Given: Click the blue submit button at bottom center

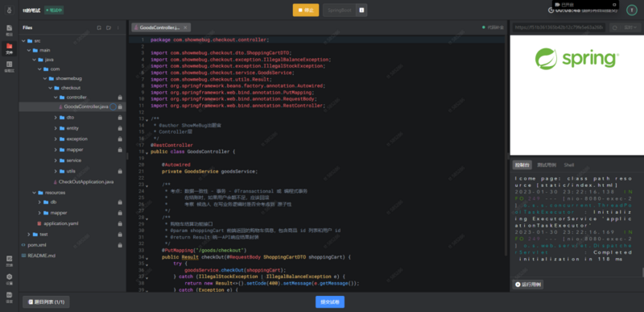Looking at the screenshot, I should click(330, 302).
